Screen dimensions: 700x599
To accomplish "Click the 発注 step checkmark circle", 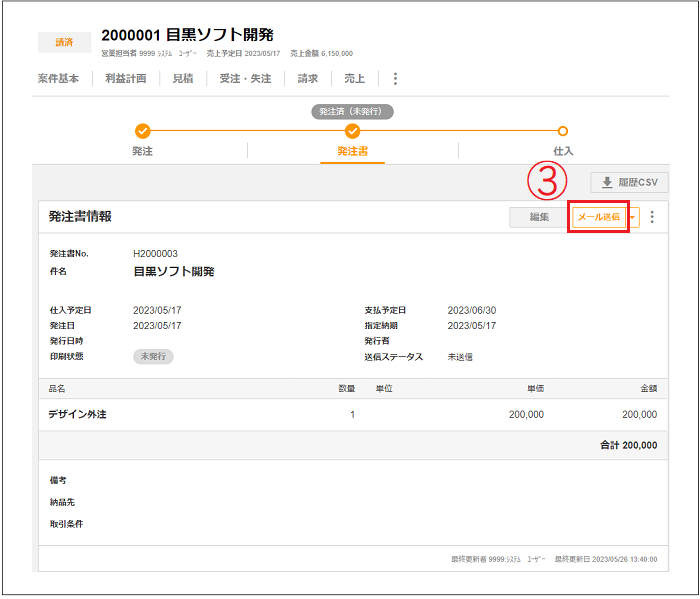I will tap(142, 131).
